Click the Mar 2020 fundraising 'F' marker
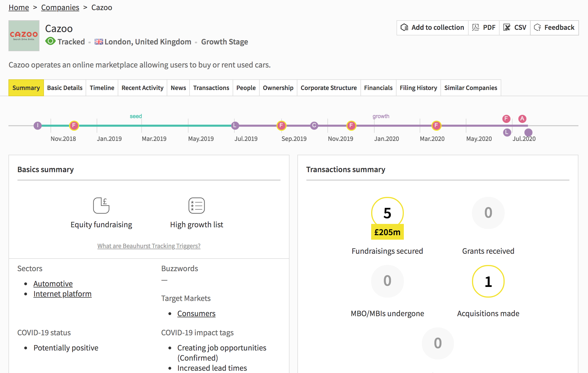The image size is (588, 373). tap(436, 125)
